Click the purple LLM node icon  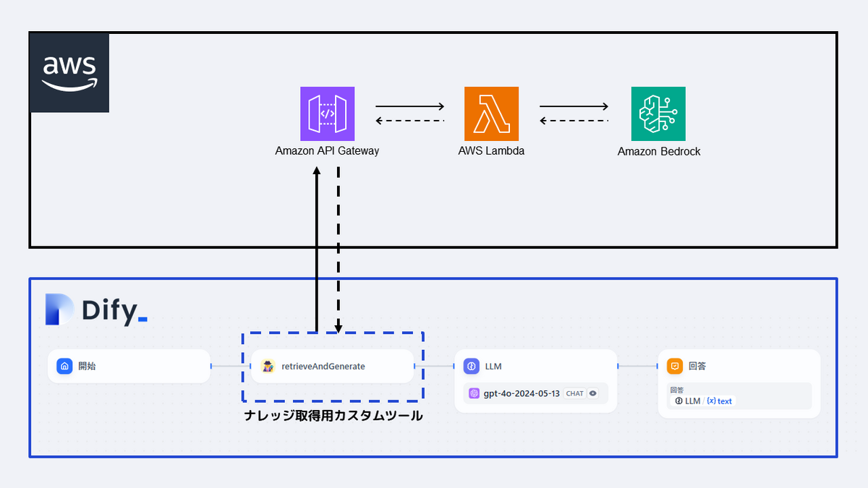471,366
